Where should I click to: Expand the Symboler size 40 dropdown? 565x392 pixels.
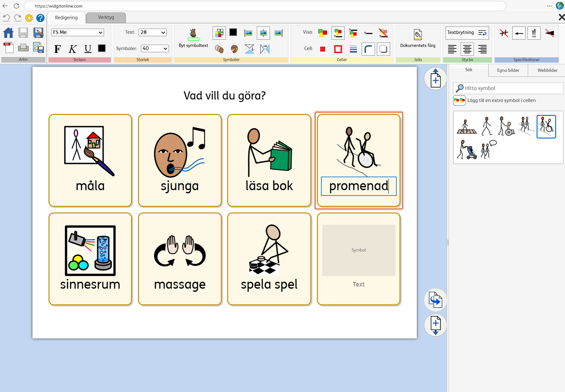click(155, 49)
